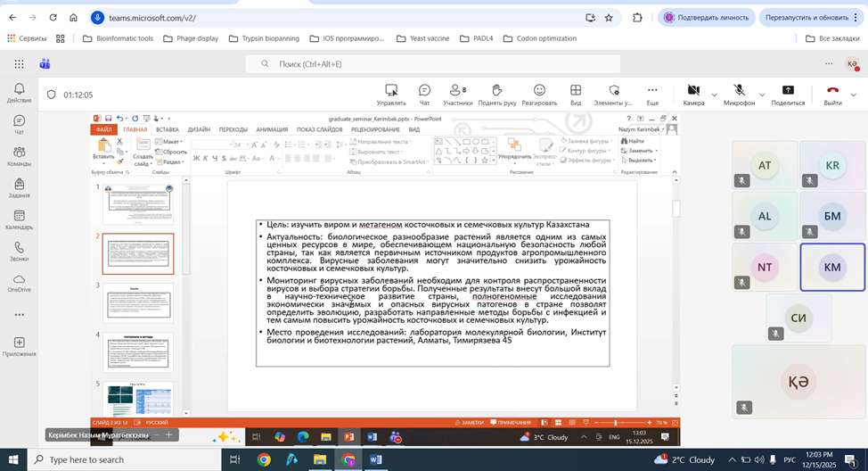Open the Bioinformatic tools bookmark folder
The image size is (868, 471).
(118, 38)
